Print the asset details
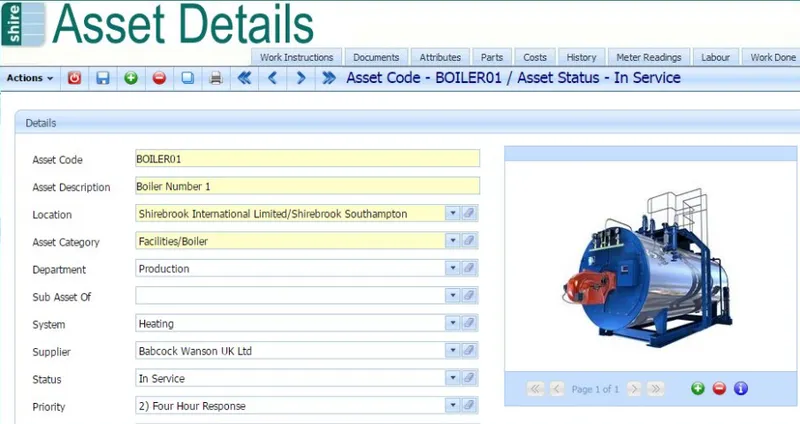This screenshot has height=424, width=800. (216, 78)
